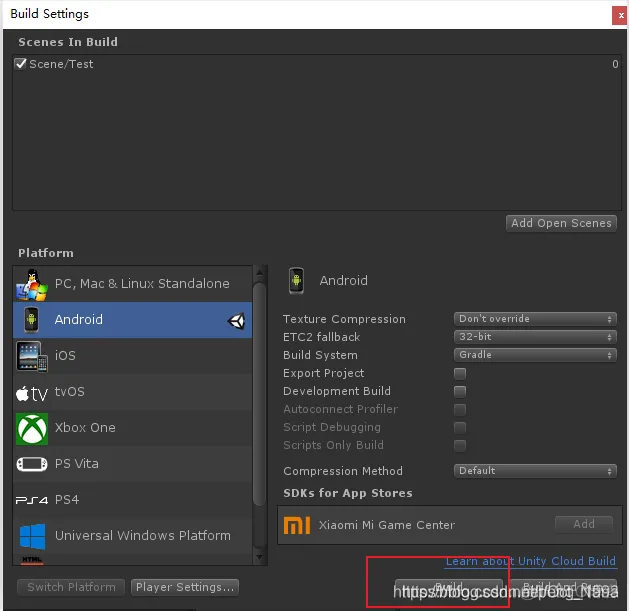Click the Scenes In Build heading
This screenshot has height=611, width=629.
tap(68, 42)
